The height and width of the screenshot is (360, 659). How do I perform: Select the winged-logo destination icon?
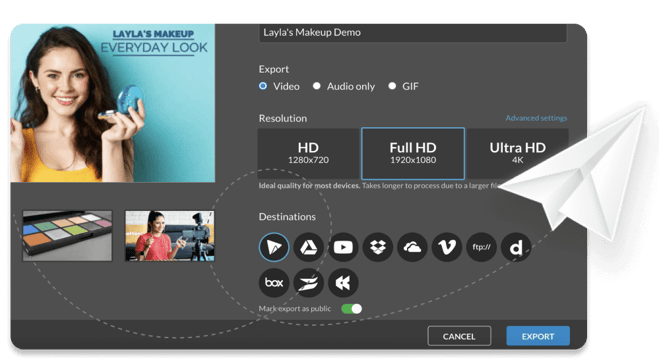[308, 283]
